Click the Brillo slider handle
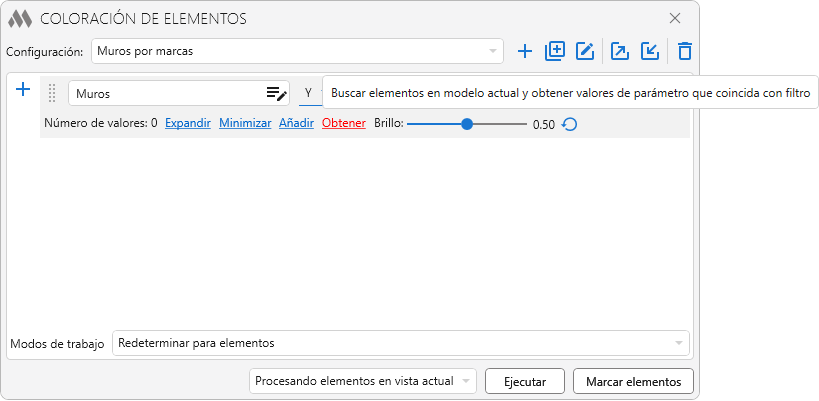This screenshot has width=819, height=401. (x=467, y=124)
